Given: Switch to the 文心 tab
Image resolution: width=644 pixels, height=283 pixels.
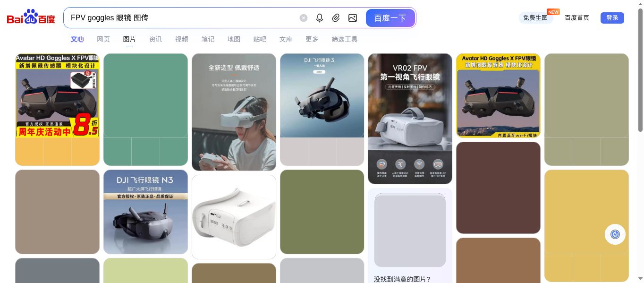Looking at the screenshot, I should pyautogui.click(x=77, y=39).
